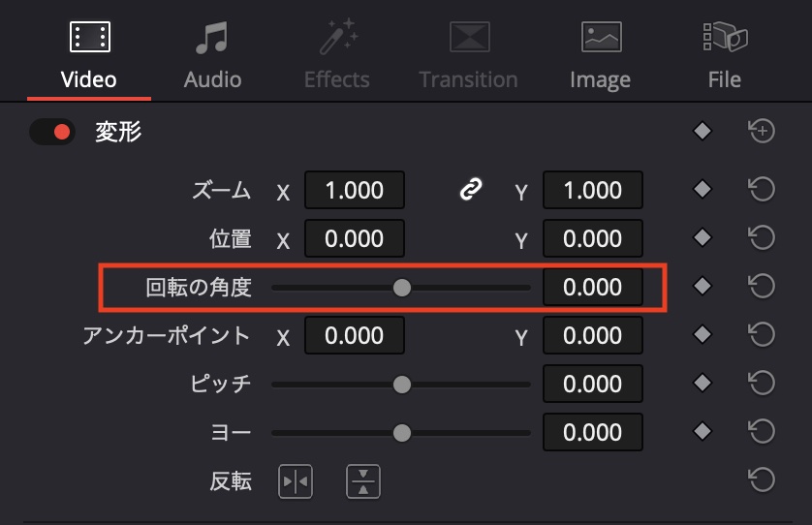
Task: Reset the 回転の角度 (rotation angle) value
Action: pyautogui.click(x=763, y=287)
